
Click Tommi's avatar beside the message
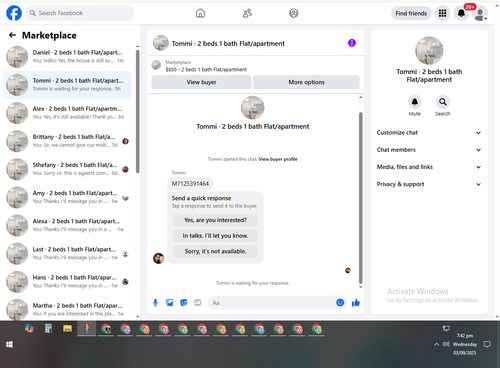158,258
